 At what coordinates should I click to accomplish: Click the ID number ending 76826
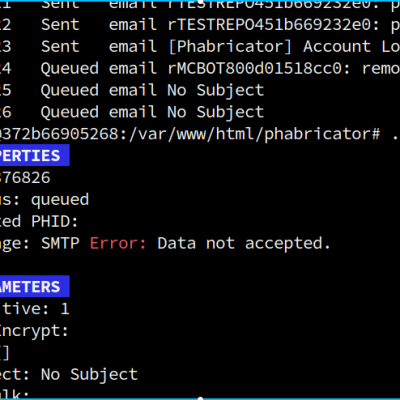[x=25, y=178]
